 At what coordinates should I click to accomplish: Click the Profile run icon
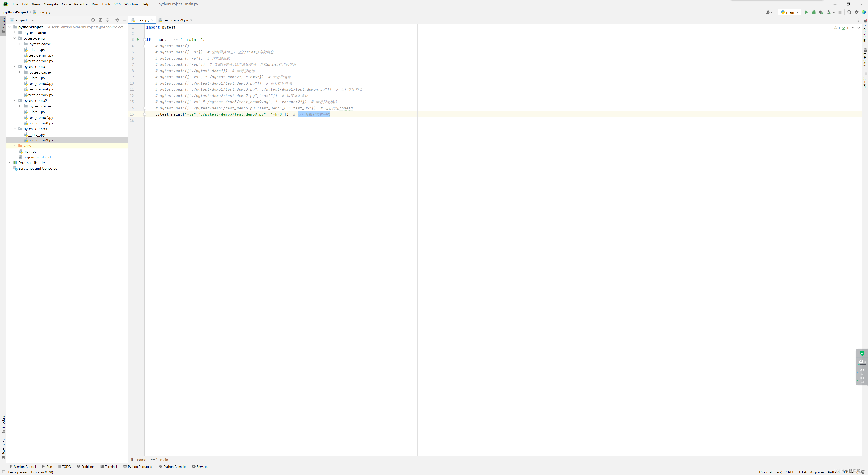click(x=829, y=12)
